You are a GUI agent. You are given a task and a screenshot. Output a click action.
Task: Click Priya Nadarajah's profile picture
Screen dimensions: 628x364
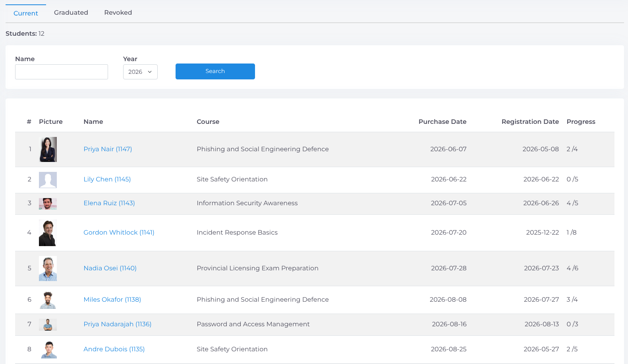coord(48,325)
